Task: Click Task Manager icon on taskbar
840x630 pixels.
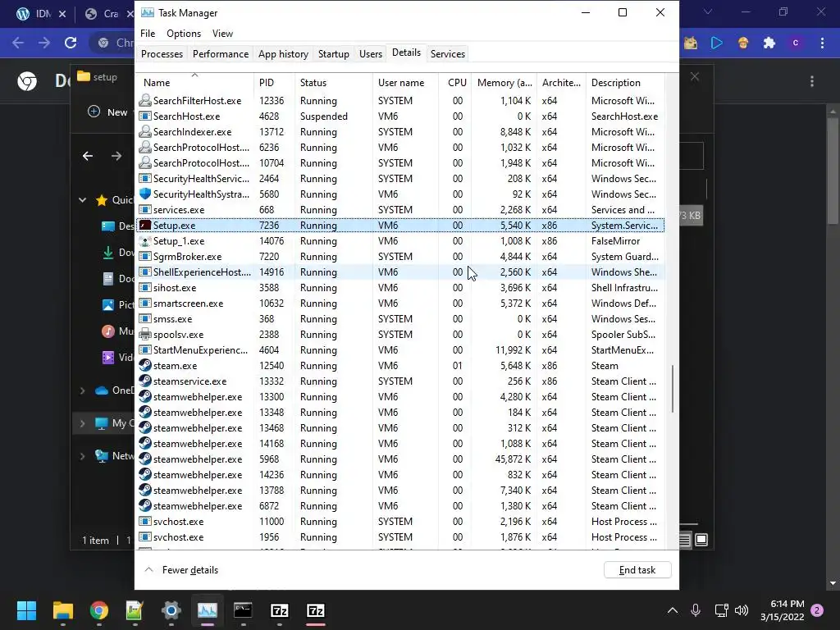Action: click(208, 610)
